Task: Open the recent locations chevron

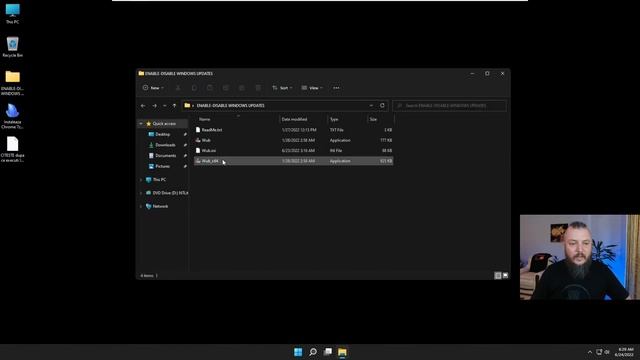Action: pos(164,106)
